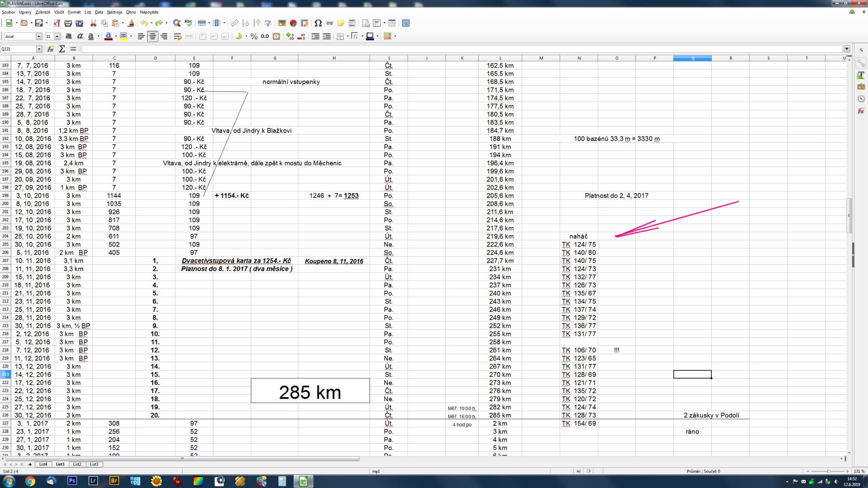
Task: Click the add new sheet plus button
Action: (30, 464)
